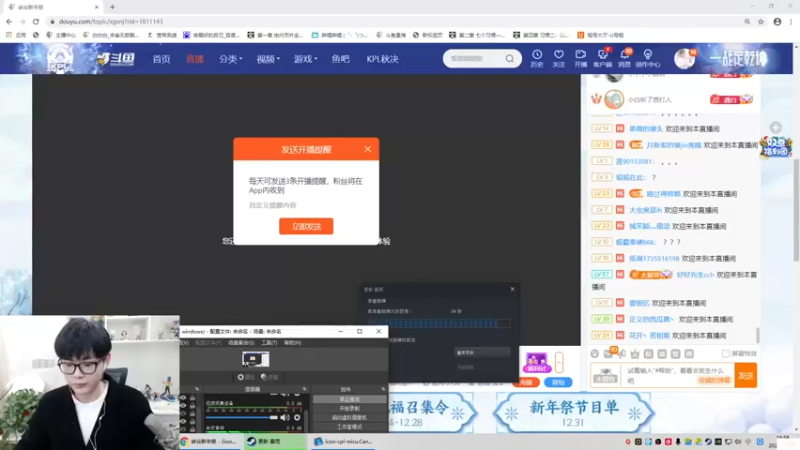The image size is (800, 450).
Task: Click the orange 立即发送 button
Action: [306, 226]
